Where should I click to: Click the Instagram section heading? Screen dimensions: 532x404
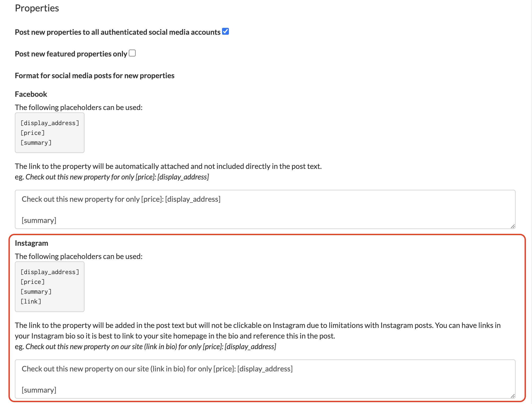pos(32,243)
